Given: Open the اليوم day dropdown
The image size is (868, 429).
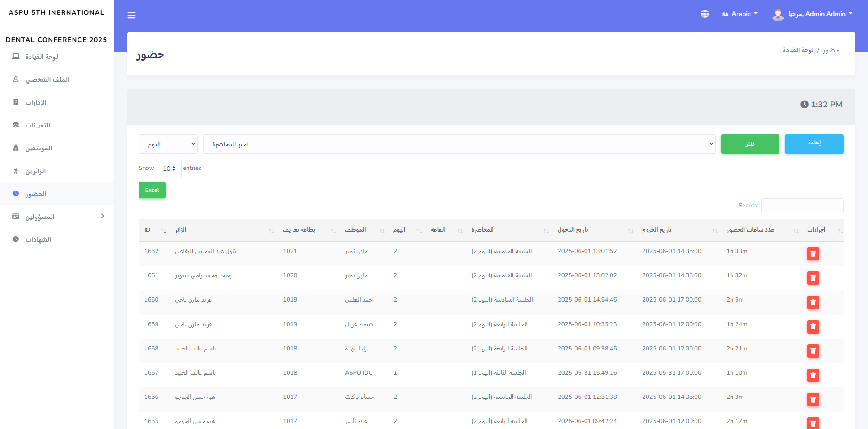Looking at the screenshot, I should 168,144.
